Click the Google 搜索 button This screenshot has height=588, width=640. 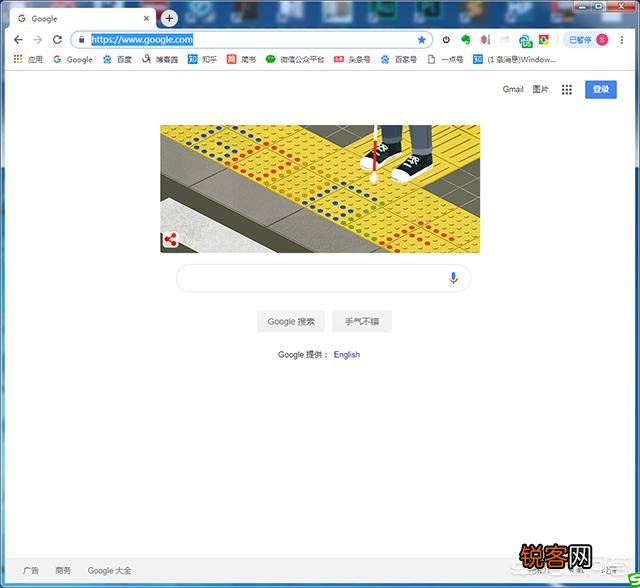(291, 322)
